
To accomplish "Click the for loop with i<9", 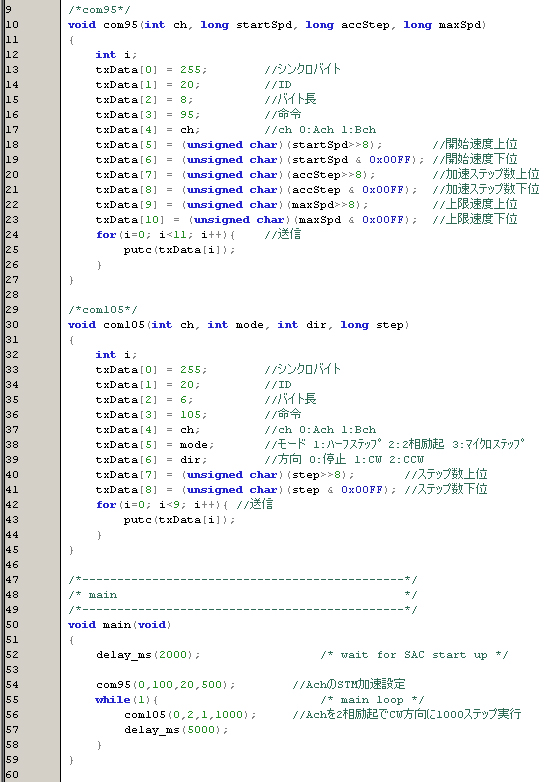I will pyautogui.click(x=162, y=504).
